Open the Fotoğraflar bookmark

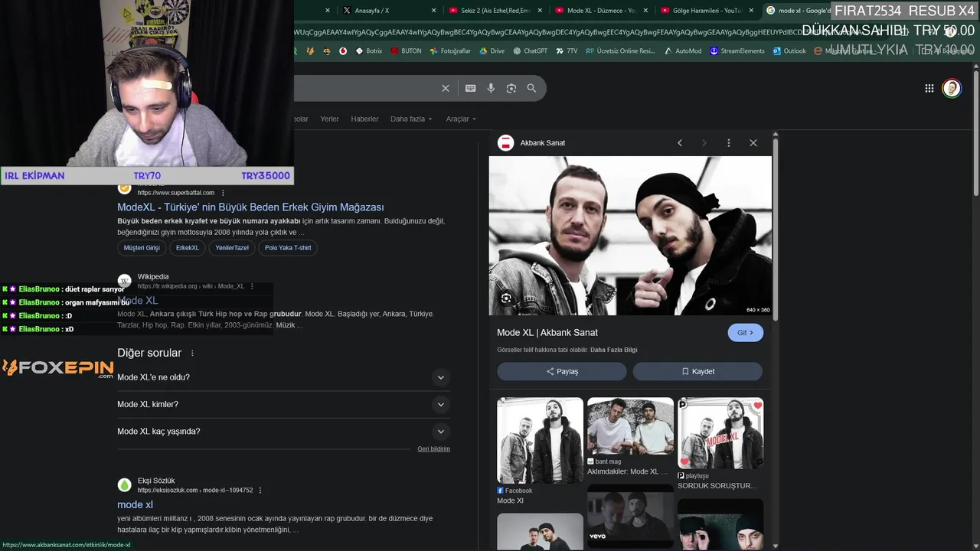point(449,51)
